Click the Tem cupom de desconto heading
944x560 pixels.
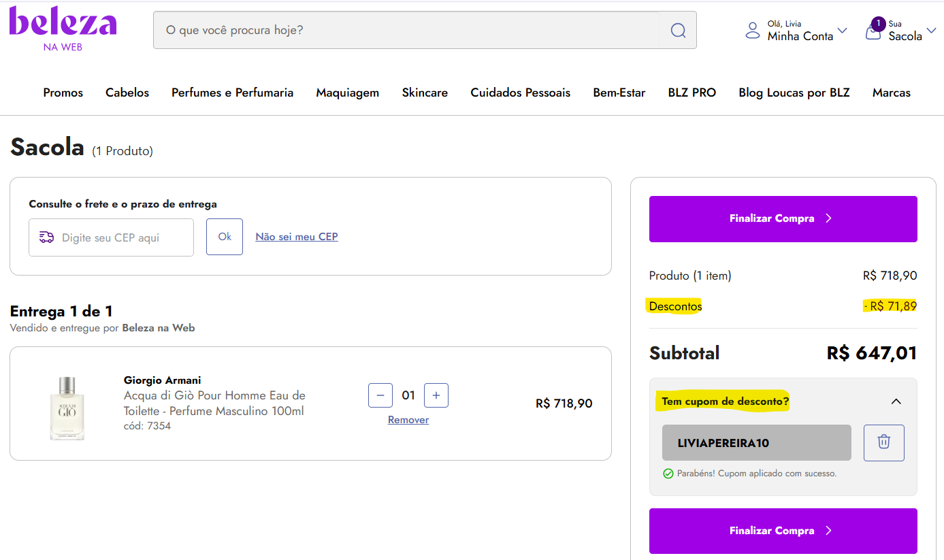tap(726, 401)
